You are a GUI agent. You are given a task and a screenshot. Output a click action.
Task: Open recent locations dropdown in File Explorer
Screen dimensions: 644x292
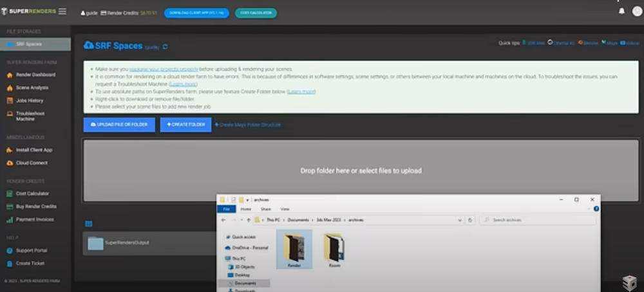(241, 220)
